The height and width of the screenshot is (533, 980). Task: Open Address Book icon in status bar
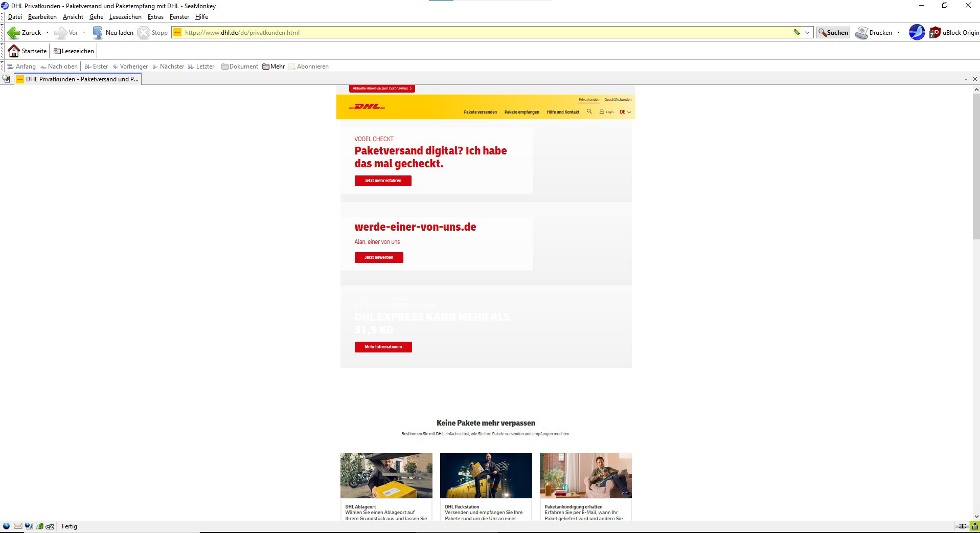[x=39, y=526]
